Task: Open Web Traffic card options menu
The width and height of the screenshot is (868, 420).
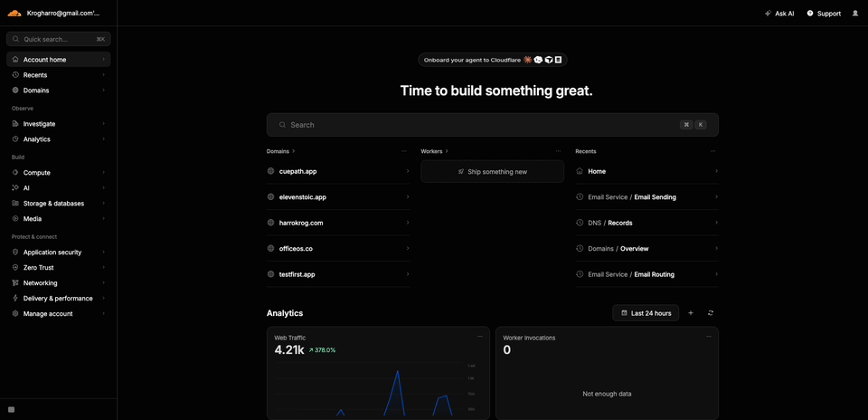Action: click(480, 337)
